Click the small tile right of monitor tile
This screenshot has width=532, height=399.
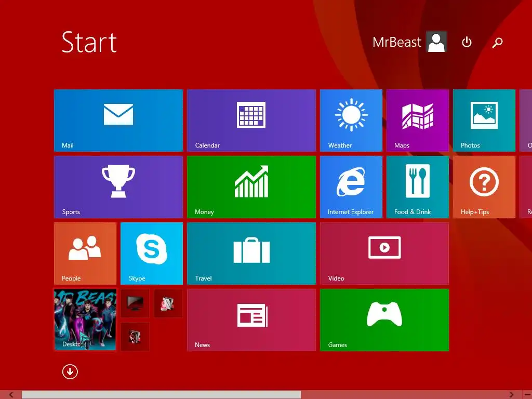[168, 303]
